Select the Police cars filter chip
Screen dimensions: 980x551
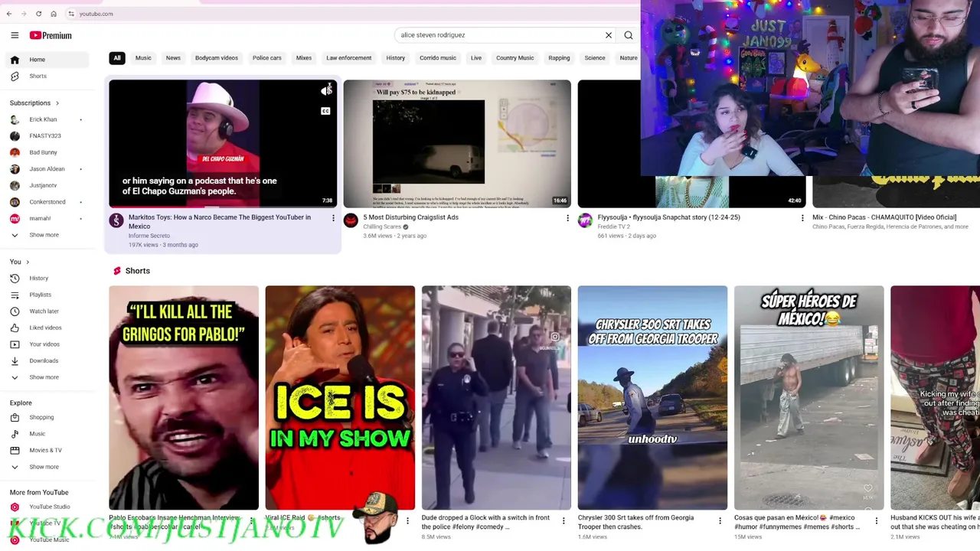click(x=267, y=58)
